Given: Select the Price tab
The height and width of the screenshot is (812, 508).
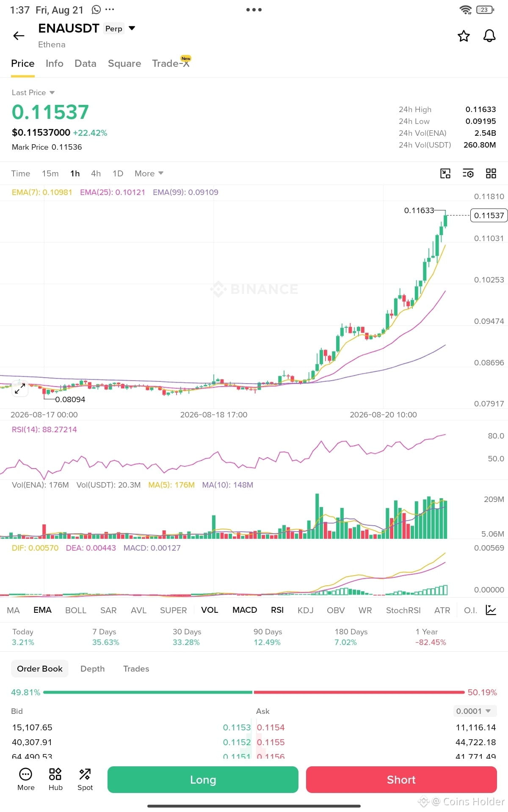Looking at the screenshot, I should point(23,63).
